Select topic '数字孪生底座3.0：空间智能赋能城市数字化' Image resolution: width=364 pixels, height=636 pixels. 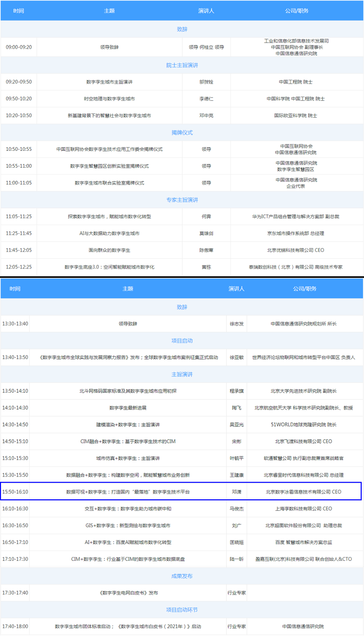109,267
